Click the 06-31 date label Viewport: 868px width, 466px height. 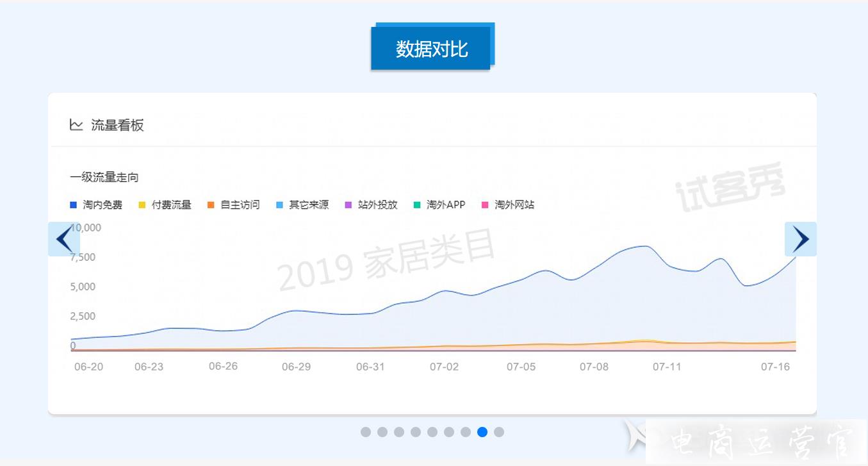click(370, 367)
